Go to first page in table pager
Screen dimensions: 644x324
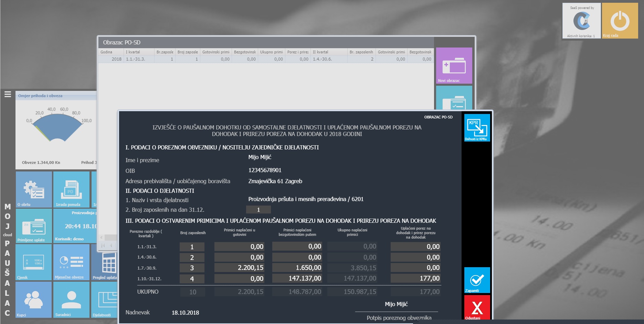pos(103,245)
